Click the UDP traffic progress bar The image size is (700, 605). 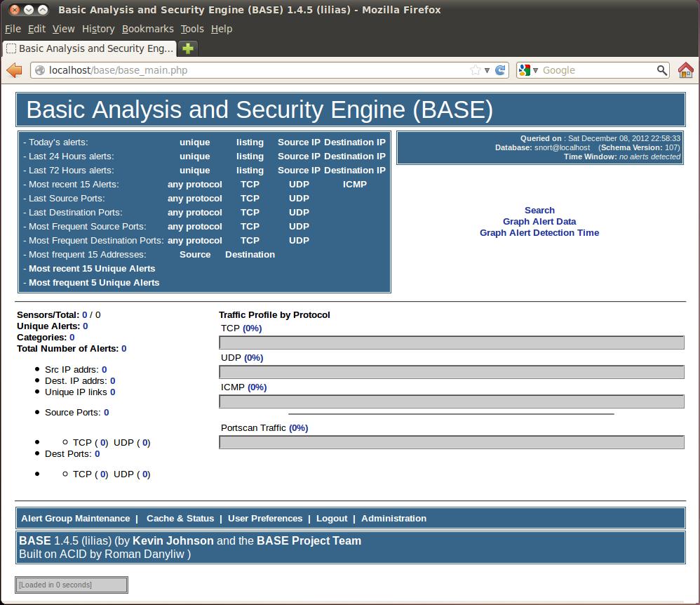[x=451, y=372]
